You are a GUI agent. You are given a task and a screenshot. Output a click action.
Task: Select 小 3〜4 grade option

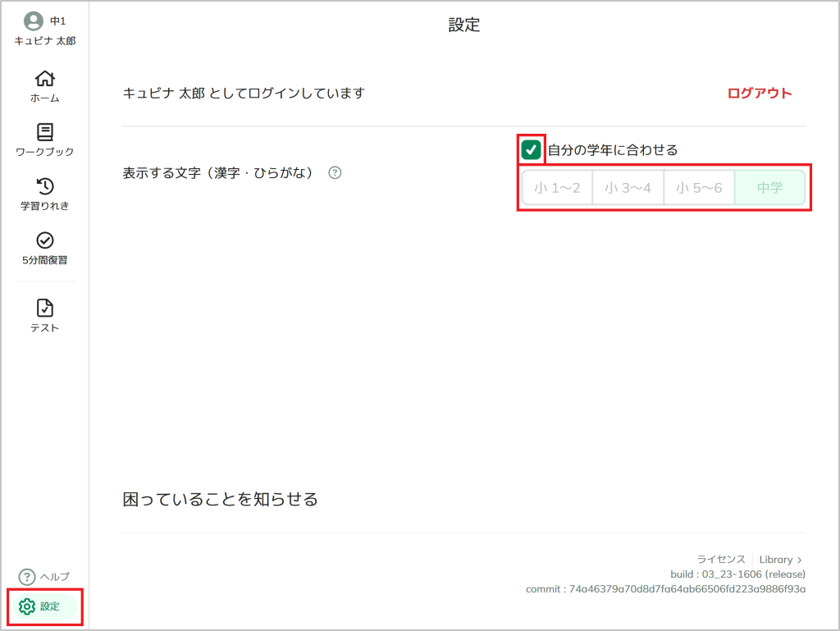(x=628, y=188)
